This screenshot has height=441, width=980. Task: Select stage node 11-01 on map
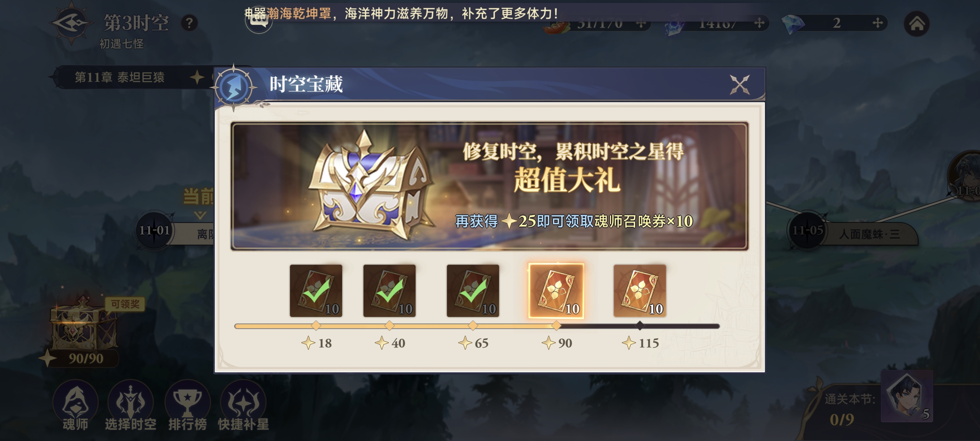coord(154,230)
